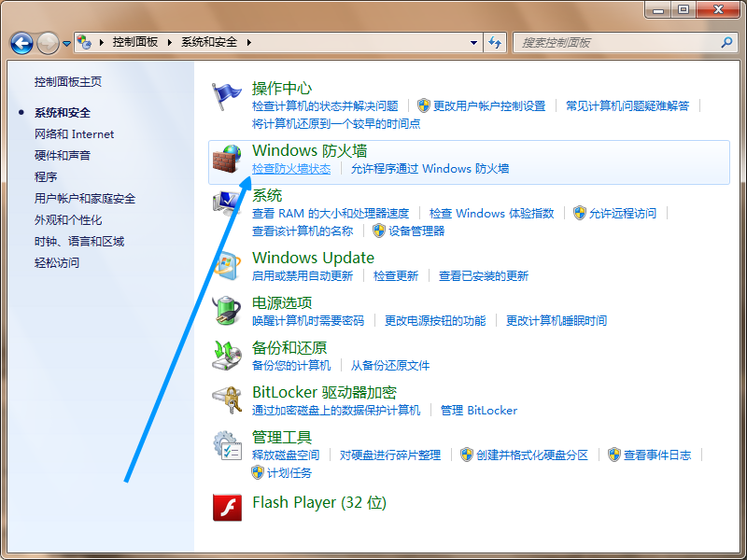Open 允许程序通过 Windows 防火墙 link
Image resolution: width=747 pixels, height=560 pixels.
coord(430,169)
